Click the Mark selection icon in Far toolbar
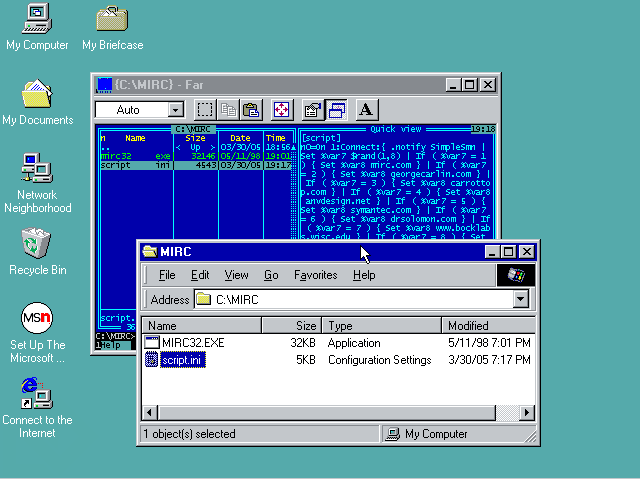Viewport: 640px width, 480px height. (205, 110)
